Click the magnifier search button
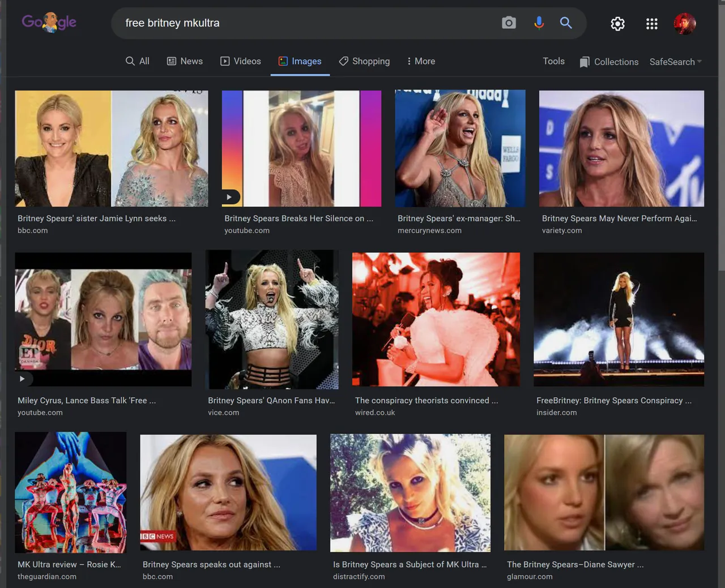Image resolution: width=725 pixels, height=588 pixels. pos(566,23)
